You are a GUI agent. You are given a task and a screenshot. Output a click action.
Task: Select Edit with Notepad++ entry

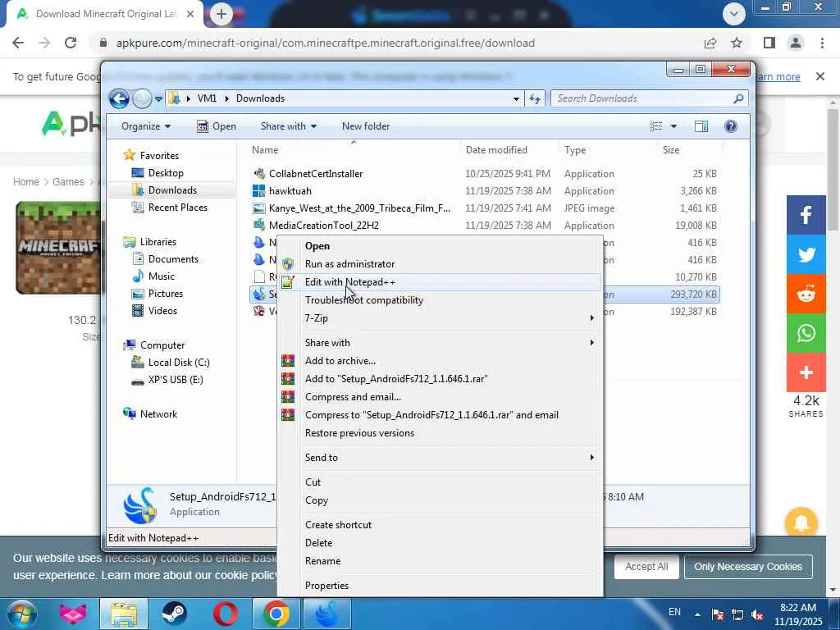[440, 282]
